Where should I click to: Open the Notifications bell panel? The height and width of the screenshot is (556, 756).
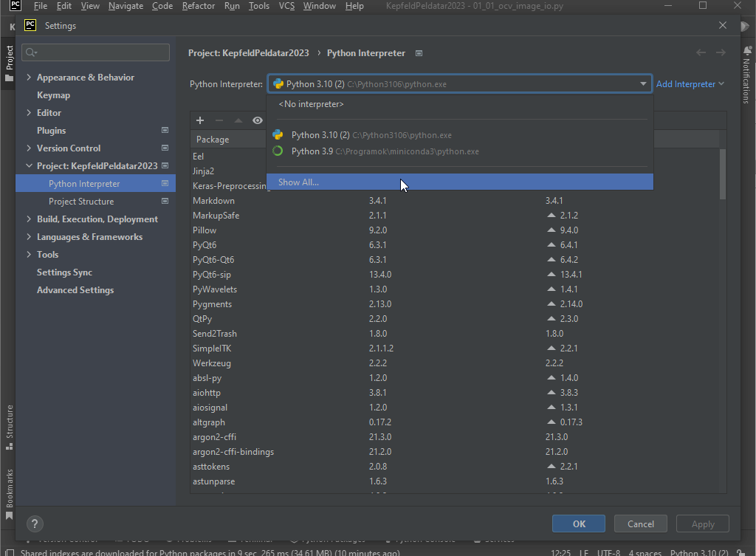click(x=747, y=50)
